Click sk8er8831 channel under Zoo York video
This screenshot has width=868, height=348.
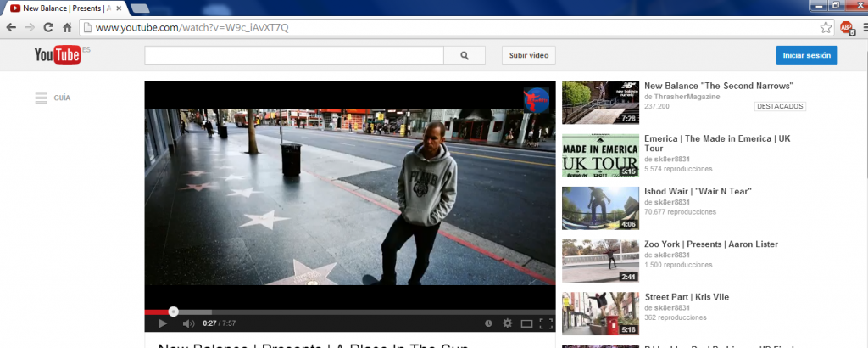point(671,255)
